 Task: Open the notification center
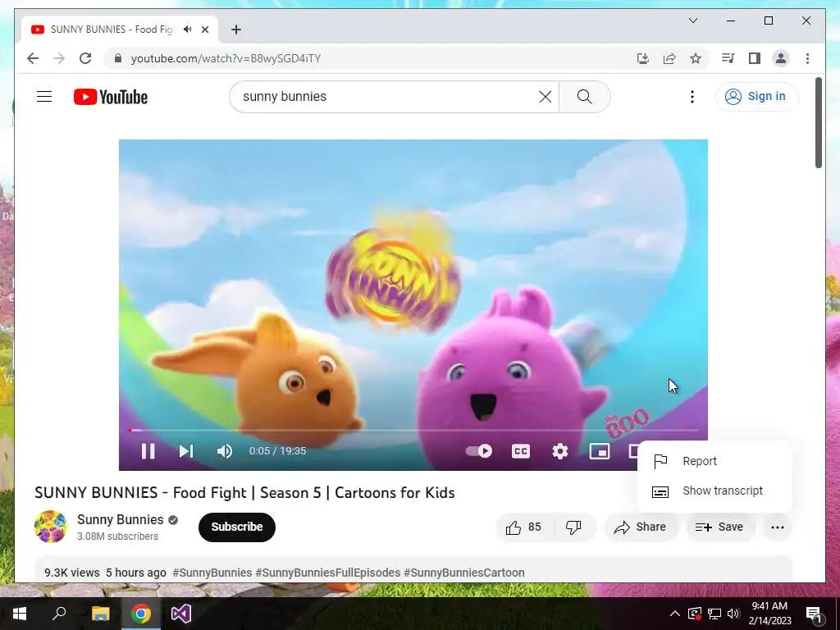click(x=814, y=614)
